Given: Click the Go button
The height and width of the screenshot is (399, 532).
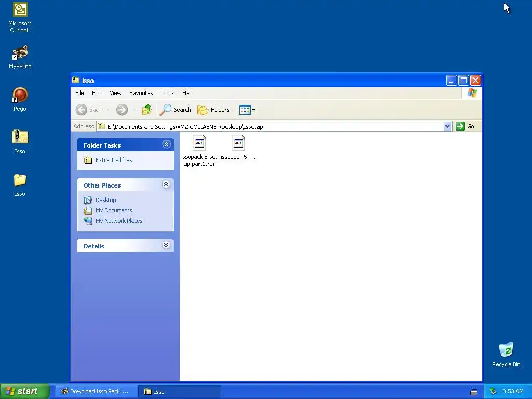Looking at the screenshot, I should coord(465,127).
